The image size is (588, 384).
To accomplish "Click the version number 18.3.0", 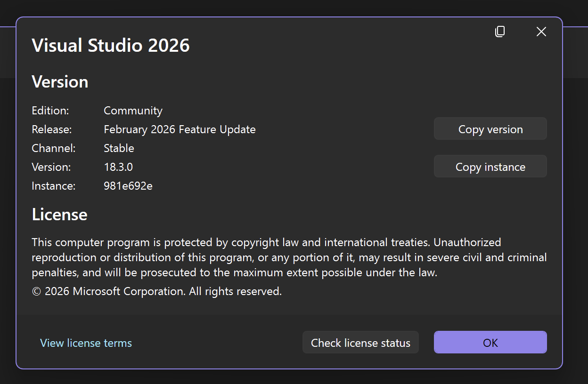I will pos(118,167).
